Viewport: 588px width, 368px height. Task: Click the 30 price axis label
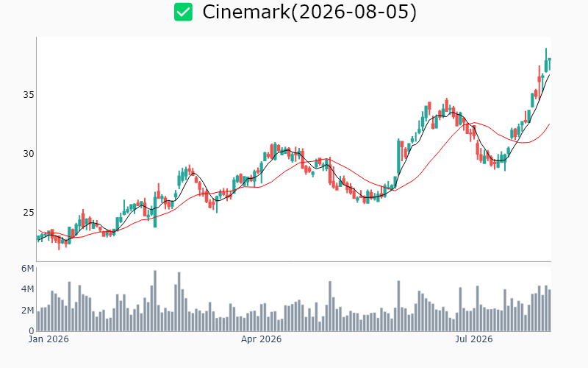pyautogui.click(x=29, y=154)
